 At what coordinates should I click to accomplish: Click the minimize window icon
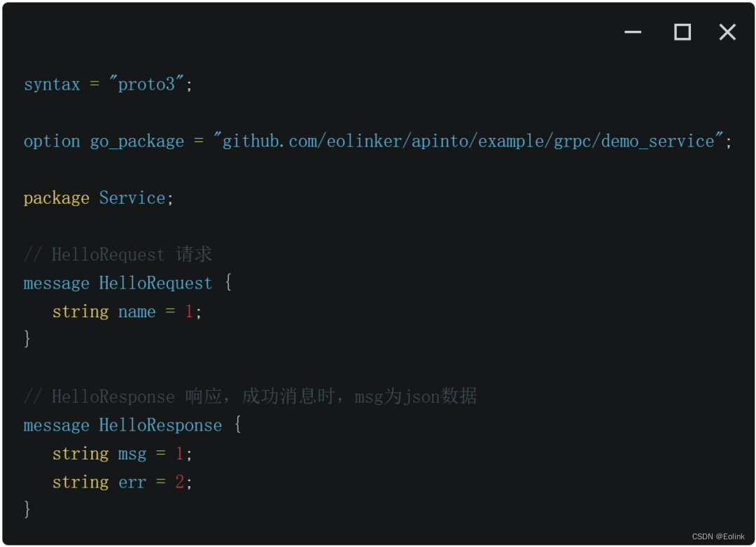[633, 32]
